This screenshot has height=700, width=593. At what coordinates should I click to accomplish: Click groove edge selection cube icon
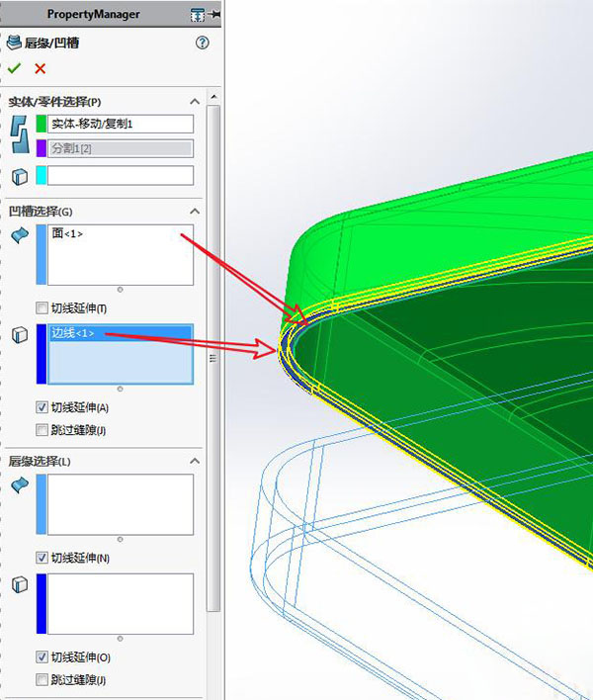coord(19,334)
